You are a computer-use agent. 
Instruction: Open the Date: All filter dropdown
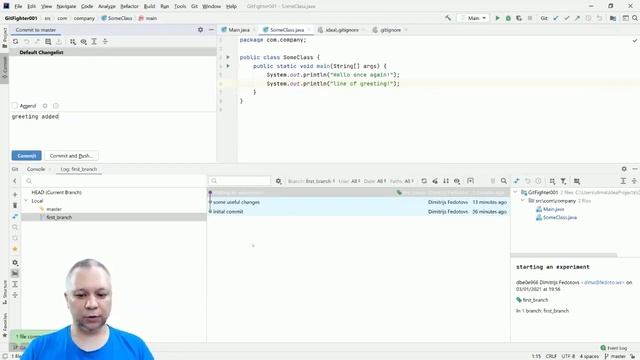tap(376, 181)
